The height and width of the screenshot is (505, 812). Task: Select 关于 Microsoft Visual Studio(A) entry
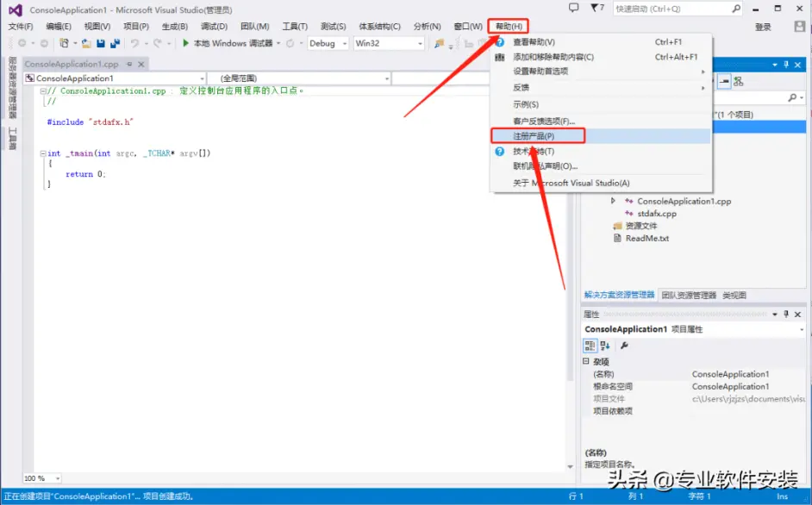[x=601, y=183]
